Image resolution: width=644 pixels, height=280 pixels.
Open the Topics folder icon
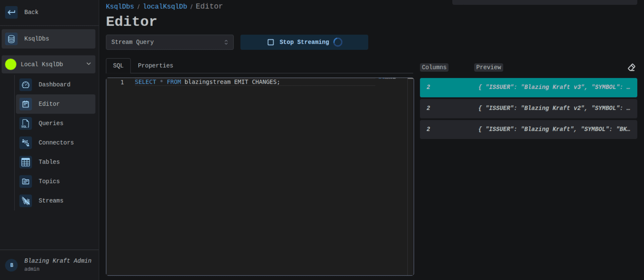(26, 181)
